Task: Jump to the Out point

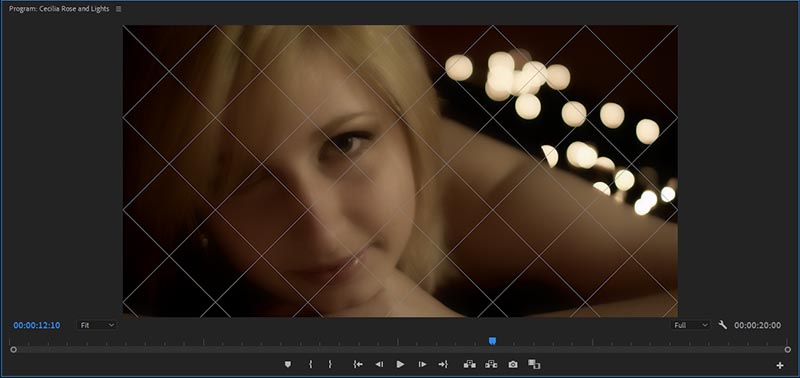Action: (x=443, y=364)
